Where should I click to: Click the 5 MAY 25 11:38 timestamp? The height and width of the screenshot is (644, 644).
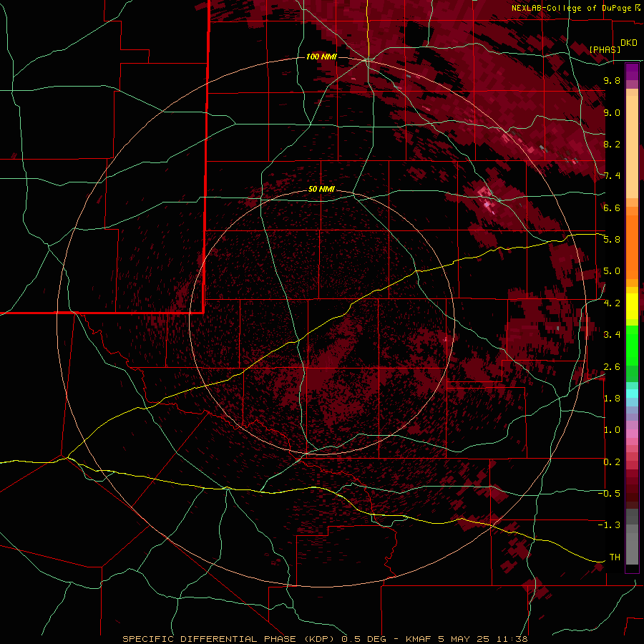click(484, 639)
